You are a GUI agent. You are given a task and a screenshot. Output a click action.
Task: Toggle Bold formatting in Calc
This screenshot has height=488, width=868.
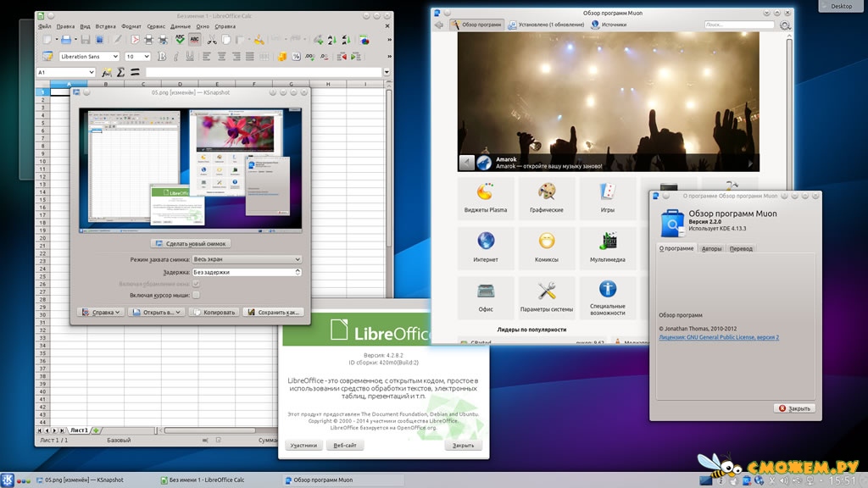coord(162,57)
